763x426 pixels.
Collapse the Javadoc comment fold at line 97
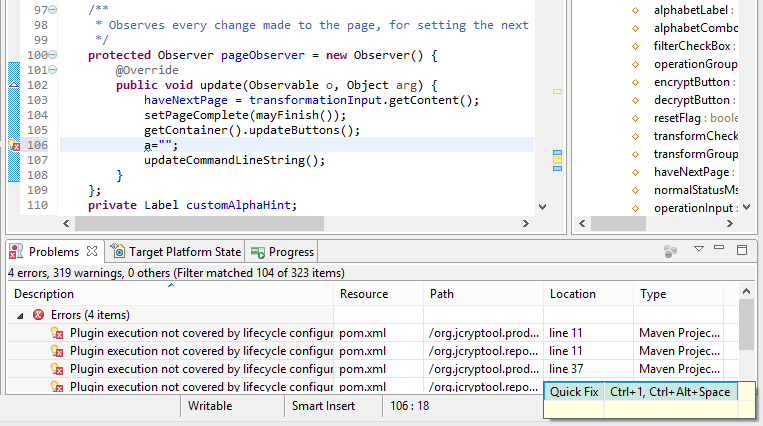coord(53,10)
